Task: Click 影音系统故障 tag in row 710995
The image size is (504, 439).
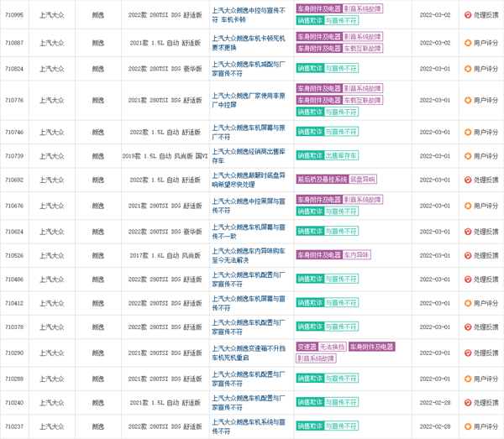Action: 363,8
